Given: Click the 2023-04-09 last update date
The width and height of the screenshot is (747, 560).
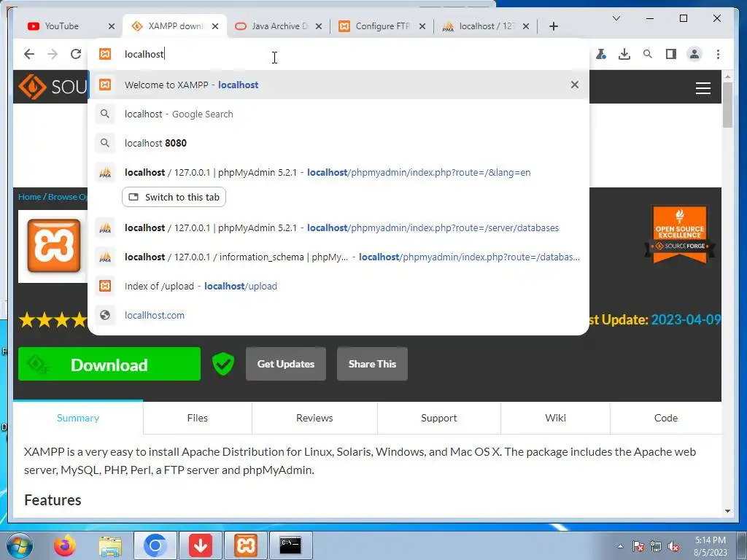Looking at the screenshot, I should [686, 319].
